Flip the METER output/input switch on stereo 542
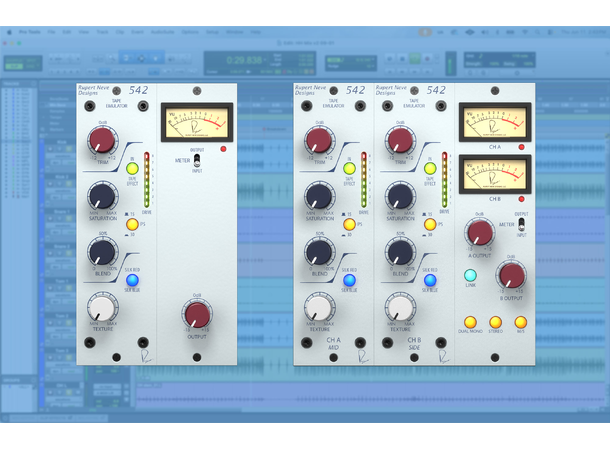Viewport: 610px width, 450px height. click(x=521, y=224)
